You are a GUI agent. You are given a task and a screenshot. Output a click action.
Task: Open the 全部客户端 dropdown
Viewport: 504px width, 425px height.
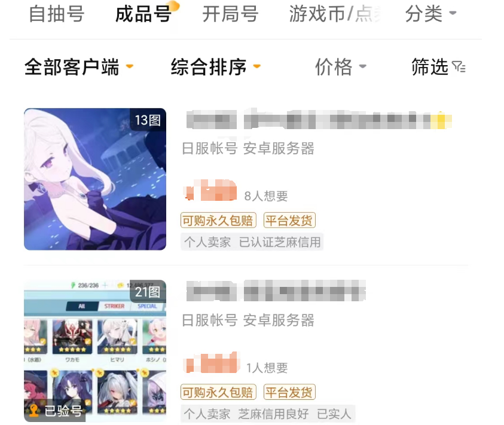79,67
